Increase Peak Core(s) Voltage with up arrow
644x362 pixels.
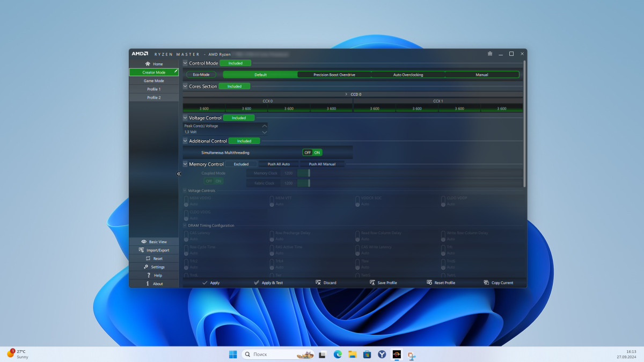click(x=264, y=126)
